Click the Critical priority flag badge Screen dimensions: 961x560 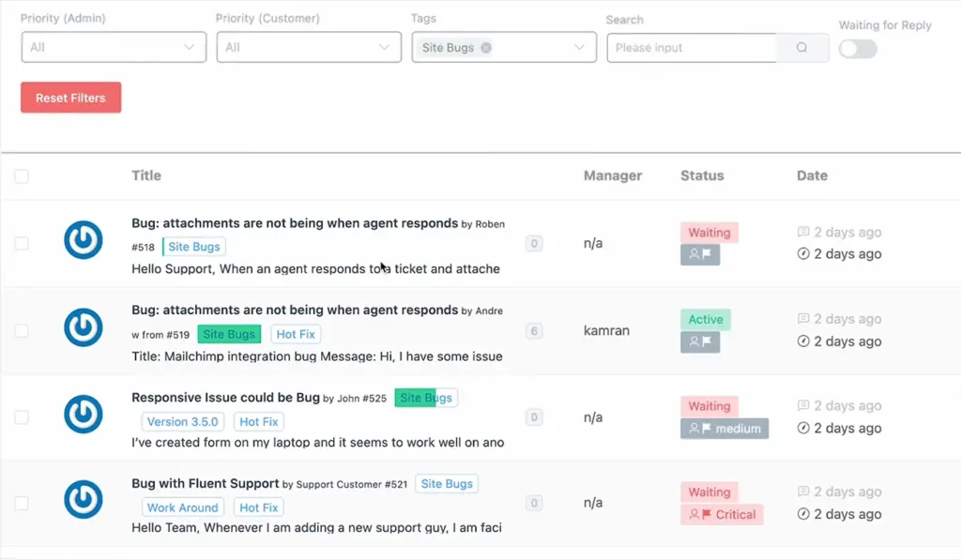click(x=722, y=514)
